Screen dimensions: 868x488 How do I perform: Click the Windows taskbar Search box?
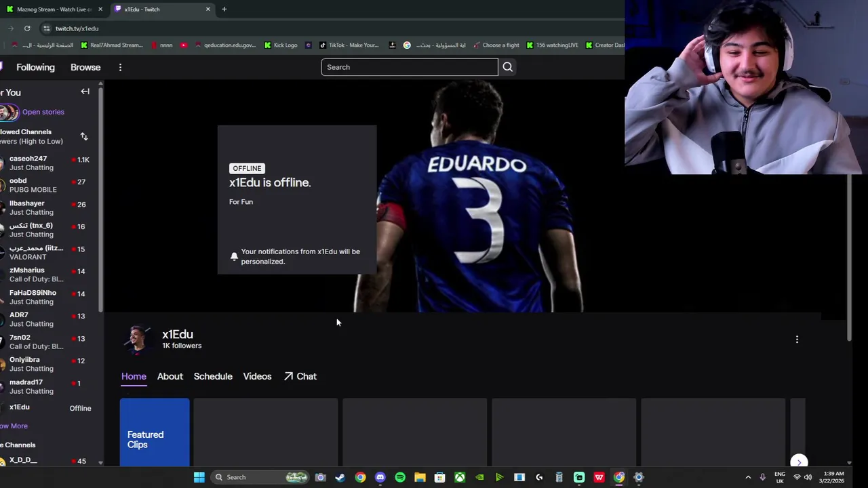260,477
